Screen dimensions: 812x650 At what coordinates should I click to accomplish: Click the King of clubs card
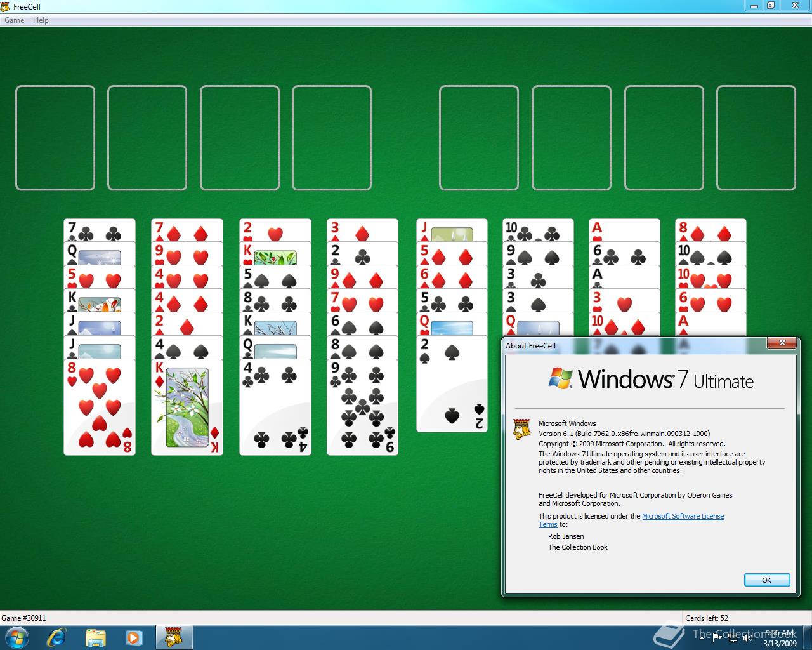[100, 300]
